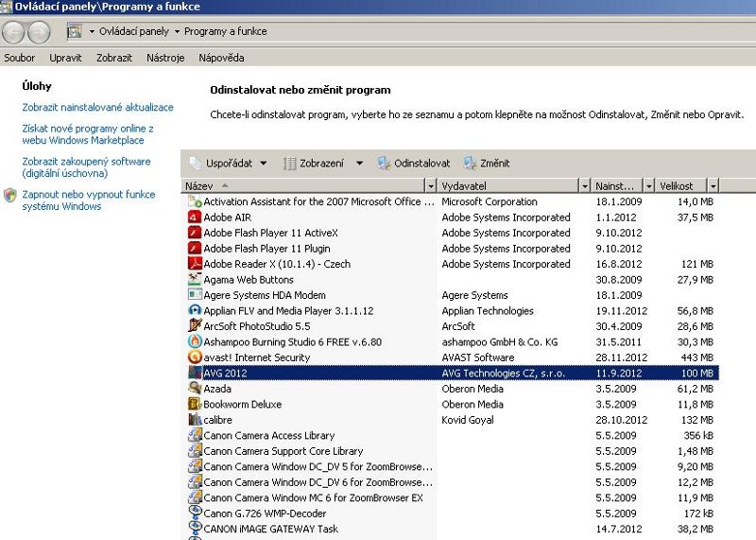Click the avast! Internet Security icon
Image resolution: width=756 pixels, height=540 pixels.
click(196, 357)
